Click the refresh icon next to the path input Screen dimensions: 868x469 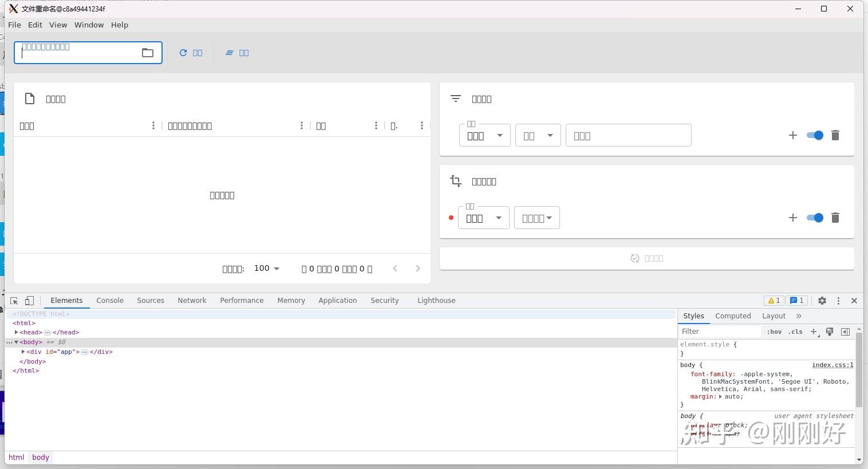point(183,52)
